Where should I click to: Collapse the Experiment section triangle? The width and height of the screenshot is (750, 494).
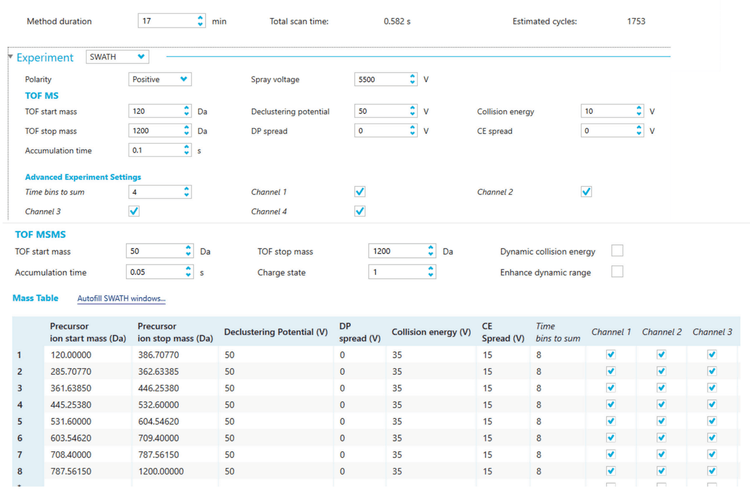pos(10,57)
